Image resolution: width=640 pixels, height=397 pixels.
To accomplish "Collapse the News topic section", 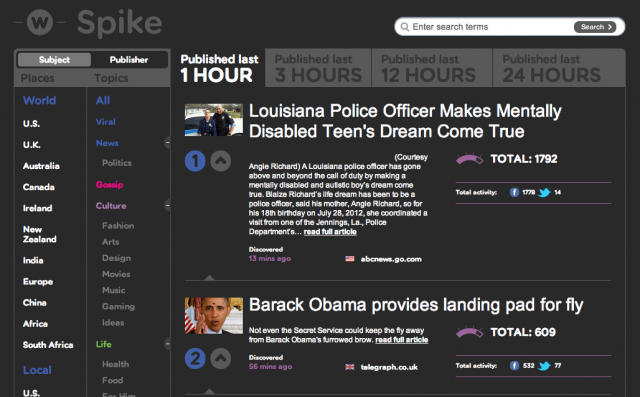I will click(x=167, y=143).
